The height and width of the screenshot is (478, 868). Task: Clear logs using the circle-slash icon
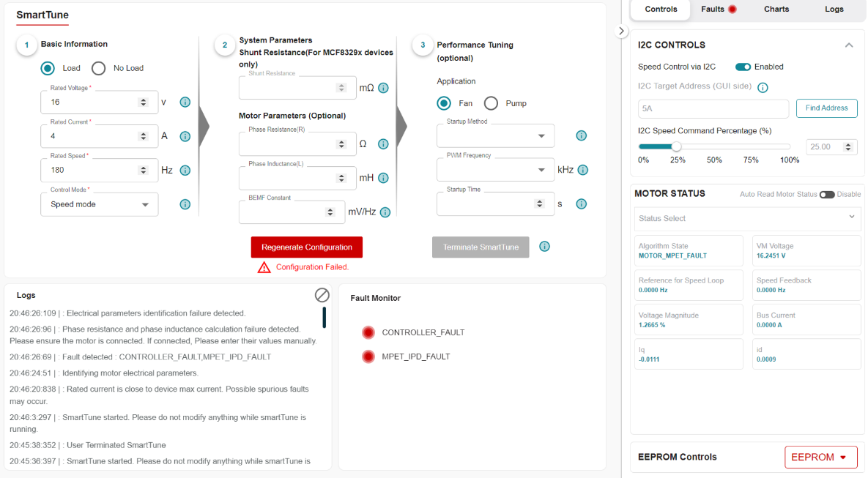(x=322, y=295)
